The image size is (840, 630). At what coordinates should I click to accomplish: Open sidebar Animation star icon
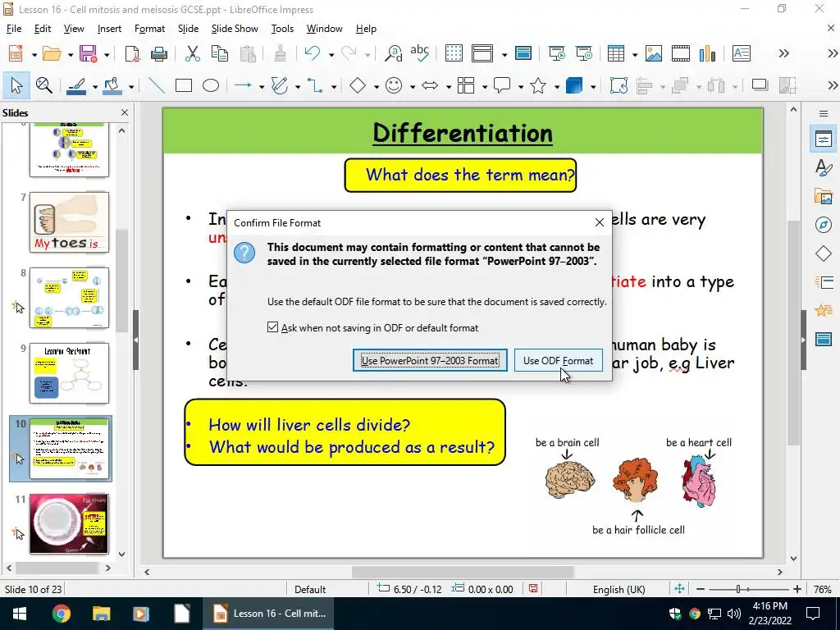824,310
